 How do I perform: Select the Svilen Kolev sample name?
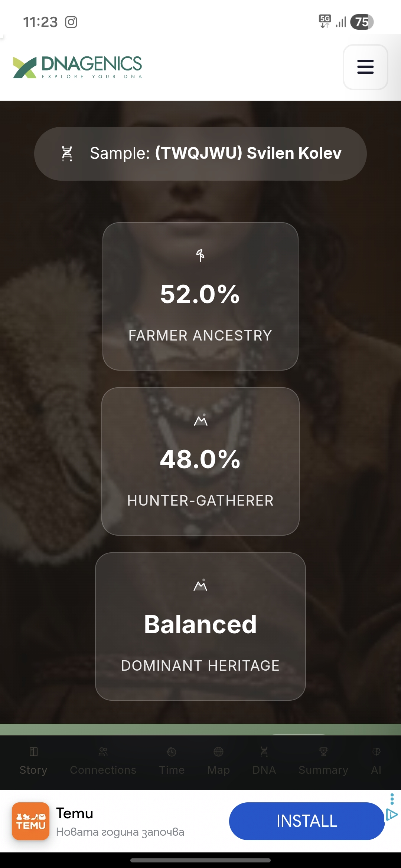click(248, 153)
